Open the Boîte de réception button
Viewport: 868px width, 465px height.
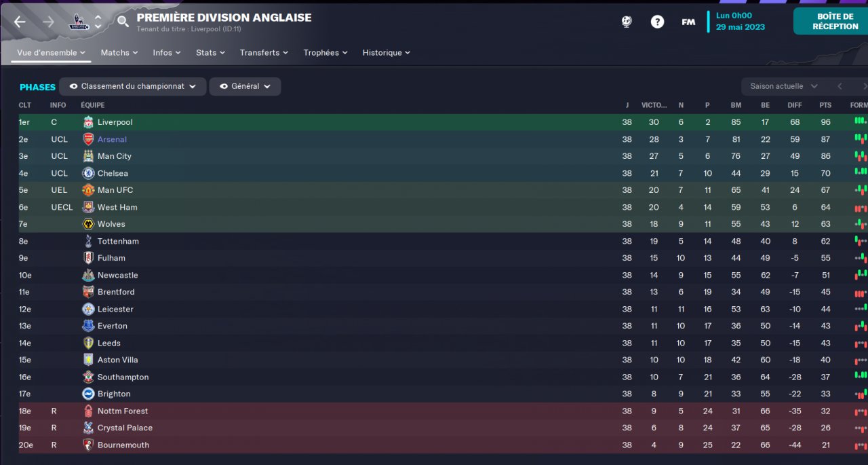tap(831, 21)
